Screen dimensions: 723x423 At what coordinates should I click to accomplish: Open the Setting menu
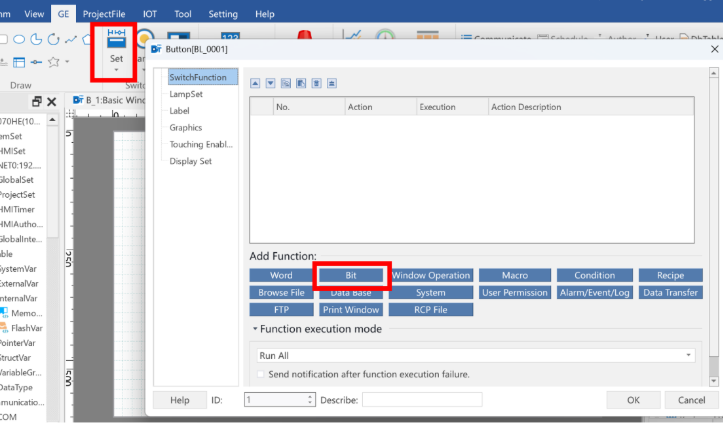point(223,14)
